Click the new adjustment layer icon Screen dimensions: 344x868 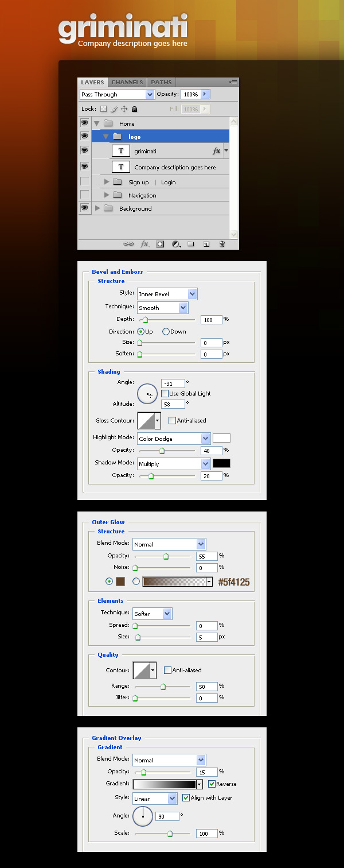(176, 243)
